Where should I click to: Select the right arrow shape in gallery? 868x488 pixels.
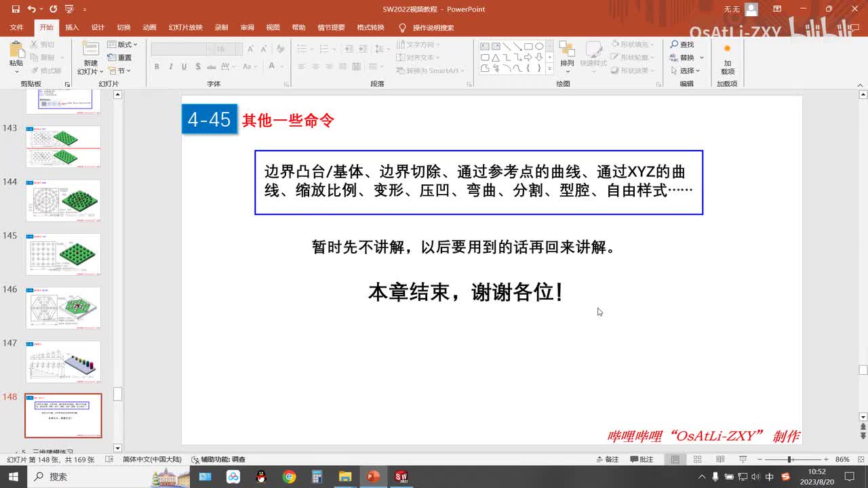(x=528, y=58)
